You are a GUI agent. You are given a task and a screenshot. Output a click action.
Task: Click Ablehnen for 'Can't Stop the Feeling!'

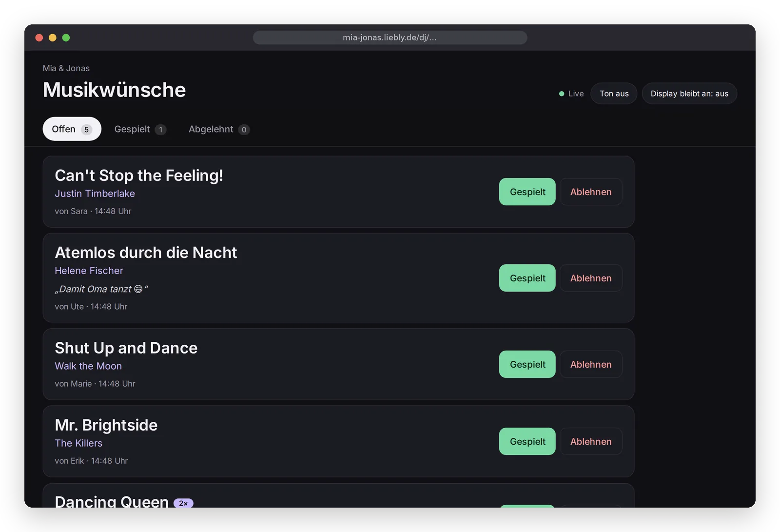[591, 192]
